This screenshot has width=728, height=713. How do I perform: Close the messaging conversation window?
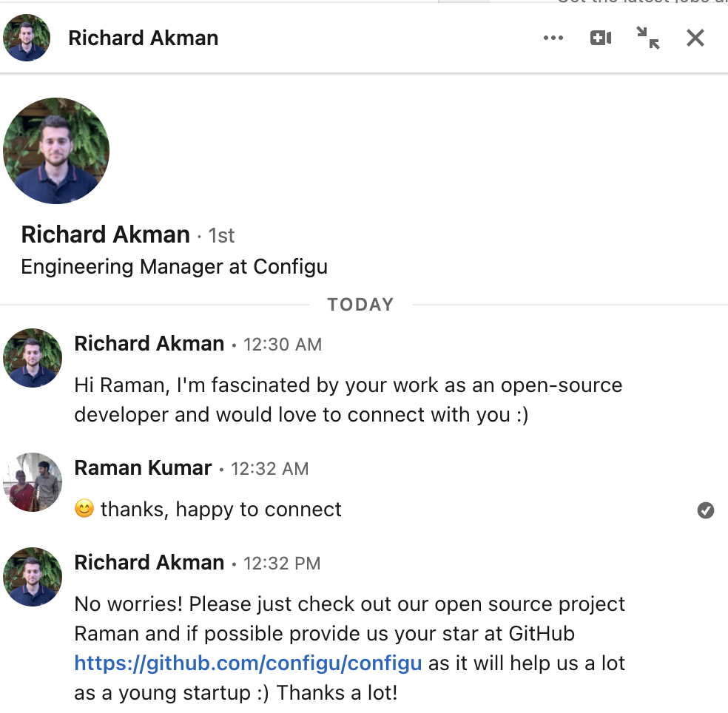[x=694, y=38]
